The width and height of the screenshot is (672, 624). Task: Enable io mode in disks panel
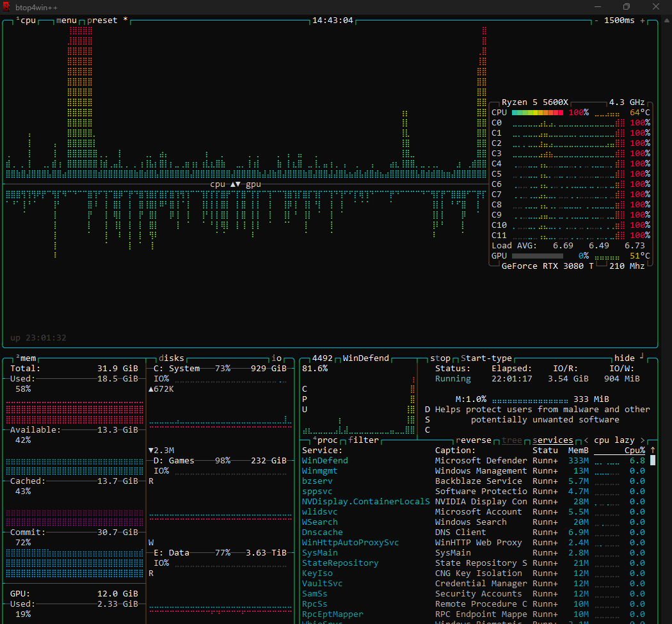[x=277, y=358]
